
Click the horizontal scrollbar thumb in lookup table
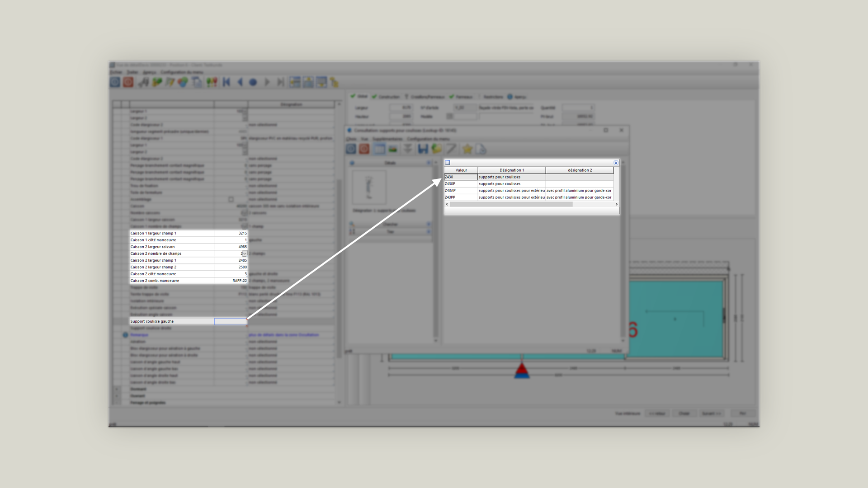pos(511,204)
